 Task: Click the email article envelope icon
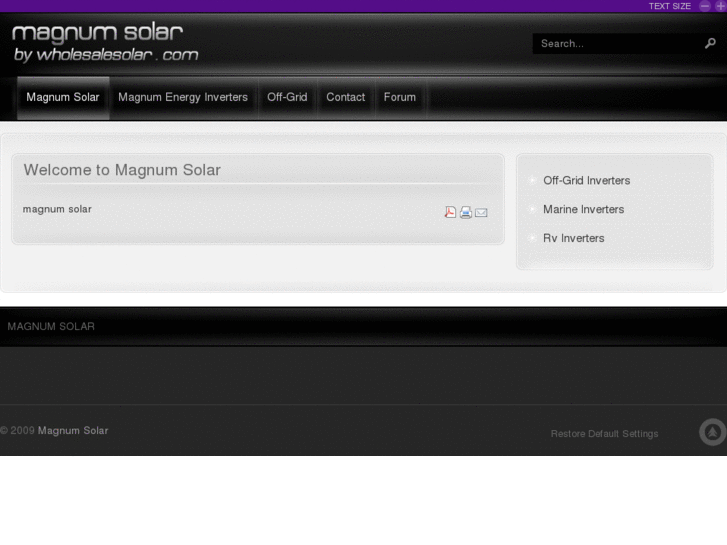point(481,212)
